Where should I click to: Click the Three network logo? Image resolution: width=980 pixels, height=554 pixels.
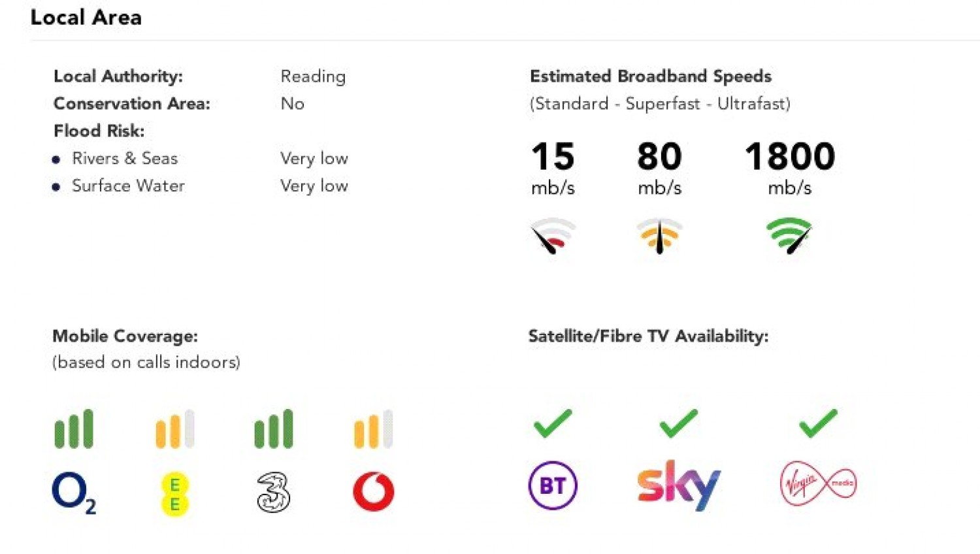click(x=273, y=492)
